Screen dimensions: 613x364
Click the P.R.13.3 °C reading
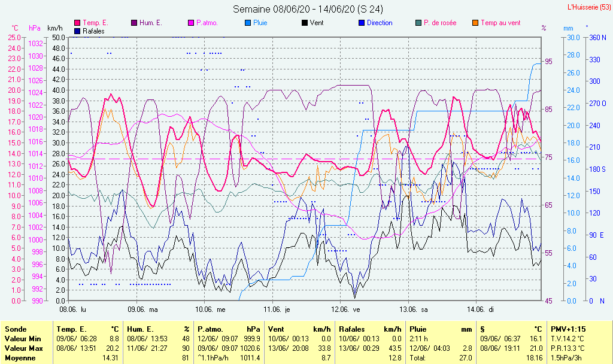[x=568, y=348]
